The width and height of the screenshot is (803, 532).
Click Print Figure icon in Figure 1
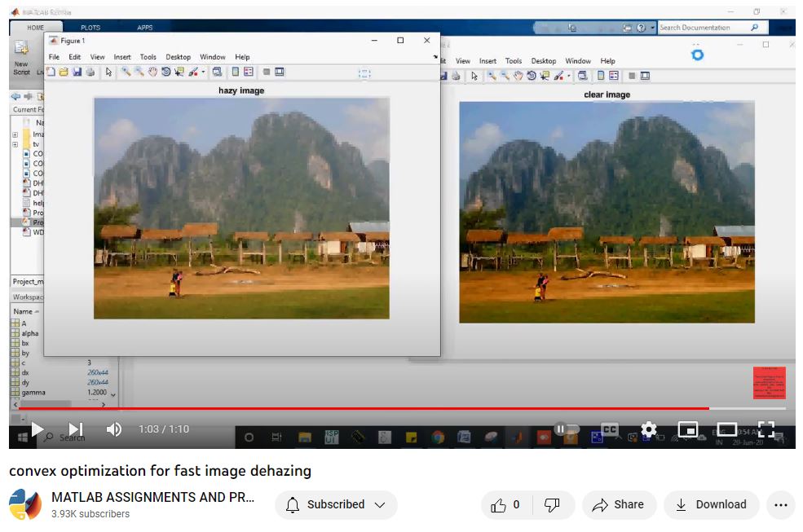coord(90,73)
